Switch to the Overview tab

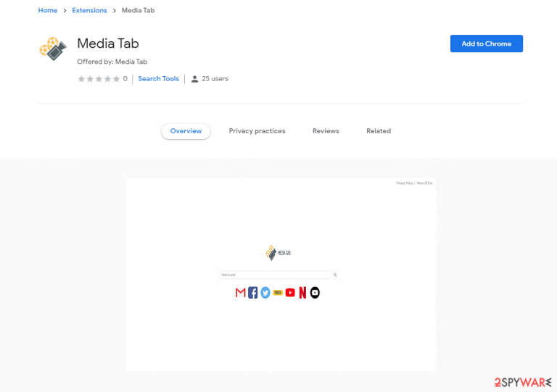pos(186,131)
